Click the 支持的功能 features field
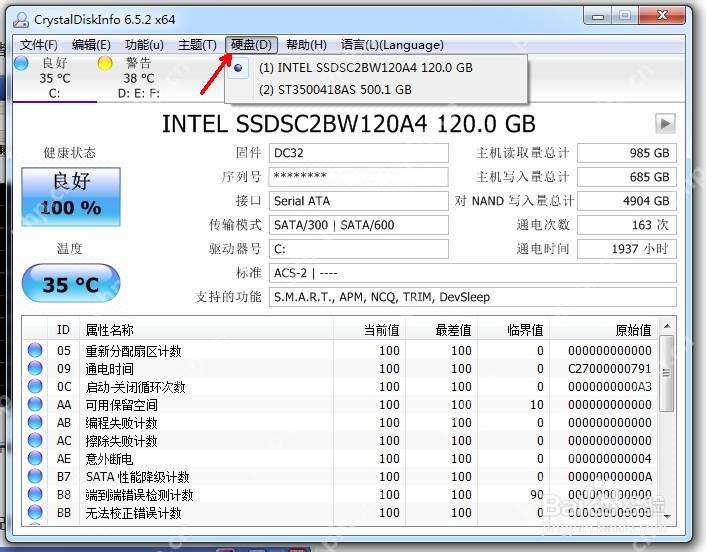 pyautogui.click(x=473, y=297)
